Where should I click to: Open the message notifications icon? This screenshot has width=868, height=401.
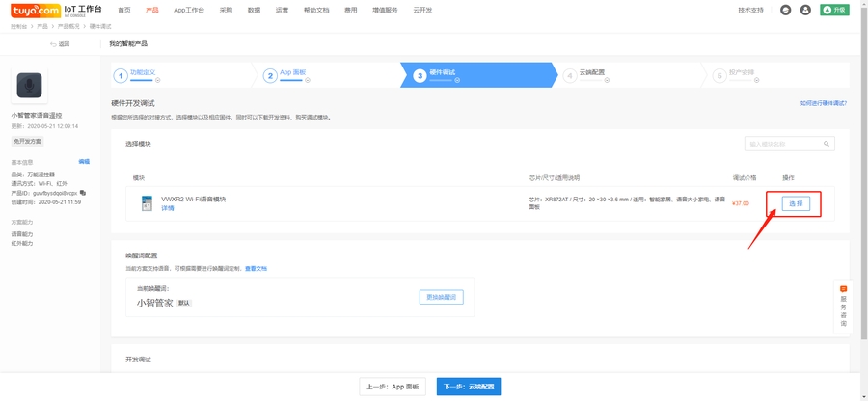785,10
